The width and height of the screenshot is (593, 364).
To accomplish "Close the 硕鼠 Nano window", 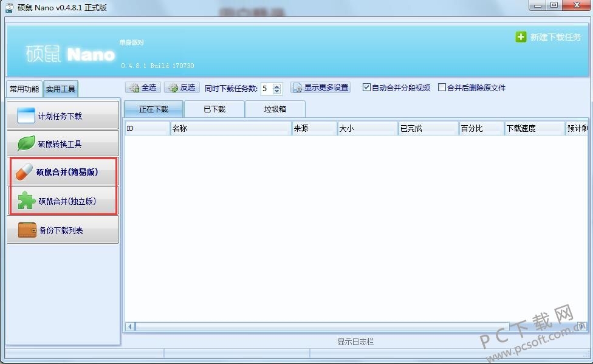I will (577, 5).
